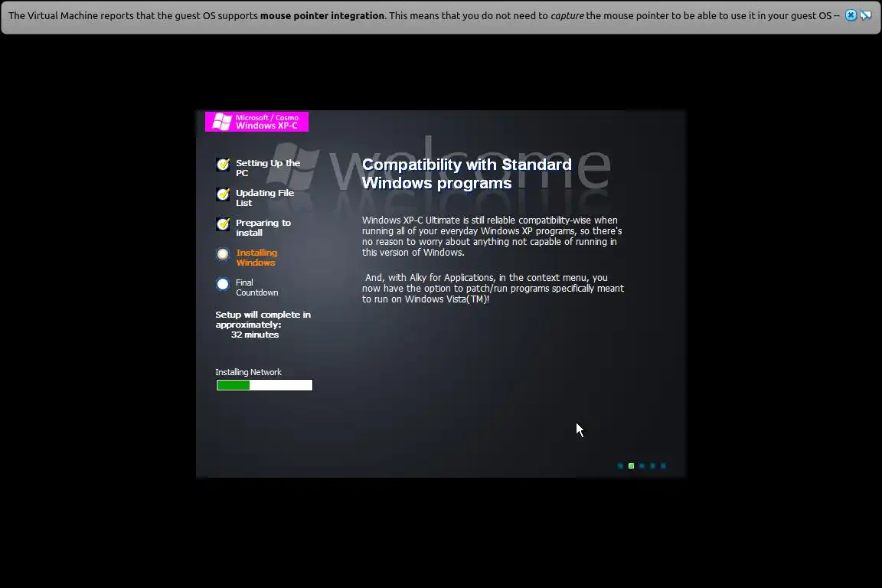The image size is (882, 588).
Task: Click the 'Final Countdown' step text
Action: (257, 288)
